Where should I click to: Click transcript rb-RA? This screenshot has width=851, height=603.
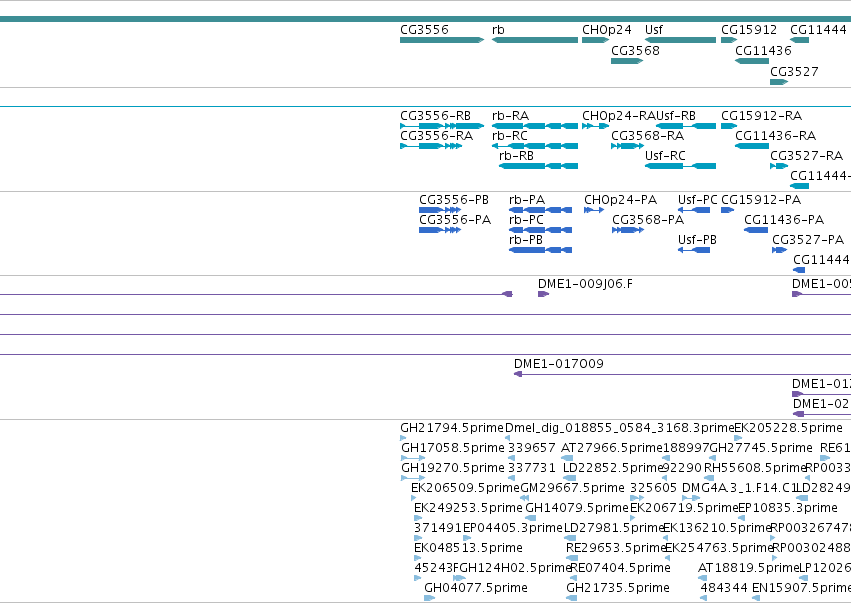(535, 126)
